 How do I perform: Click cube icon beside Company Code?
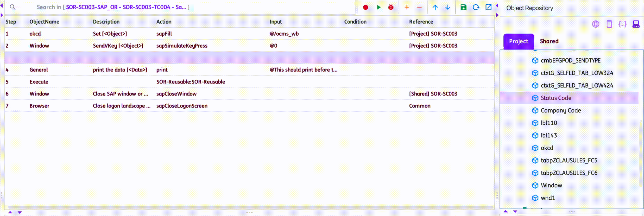pos(535,110)
